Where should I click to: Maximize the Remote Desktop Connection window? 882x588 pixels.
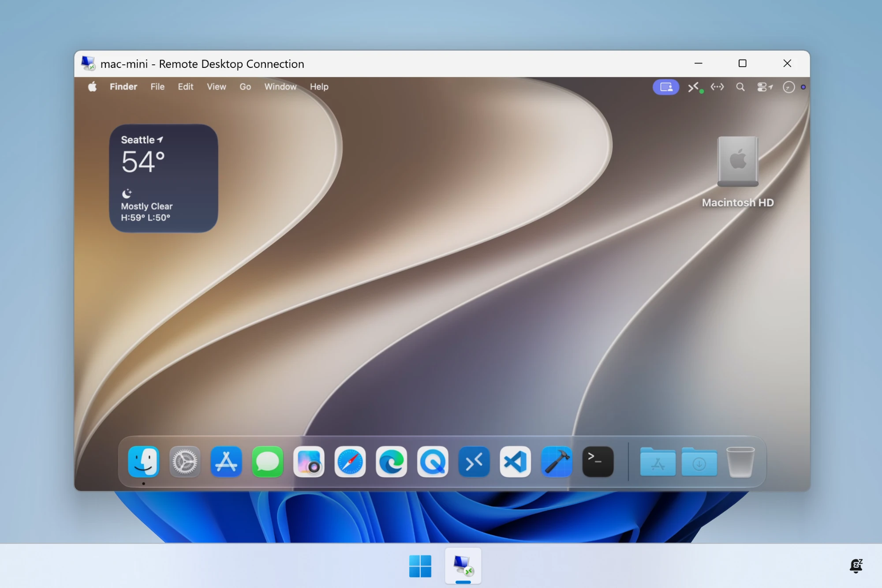click(743, 64)
